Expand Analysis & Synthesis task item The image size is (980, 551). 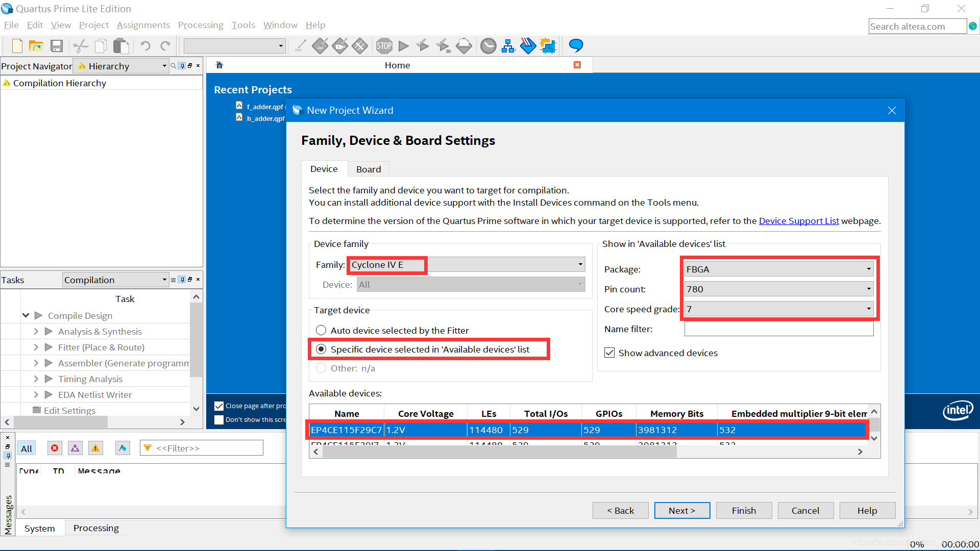pyautogui.click(x=36, y=332)
